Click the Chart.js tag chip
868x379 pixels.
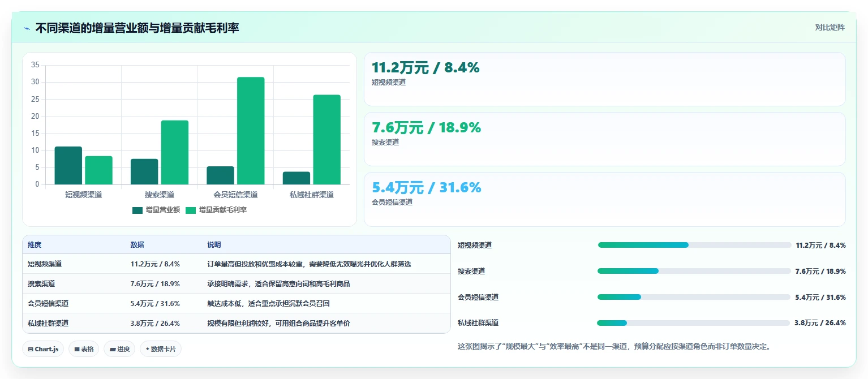click(43, 349)
